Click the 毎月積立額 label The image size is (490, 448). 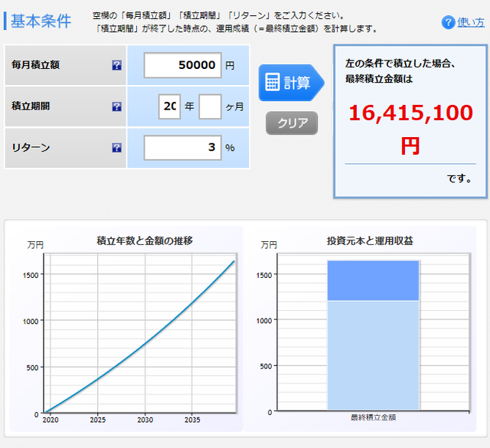point(35,65)
